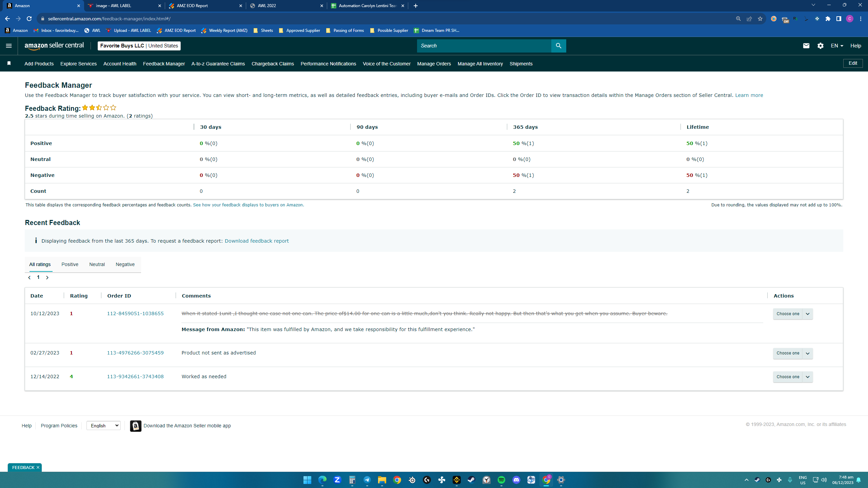Go to next feedback page arrow
This screenshot has width=868, height=488.
click(47, 278)
